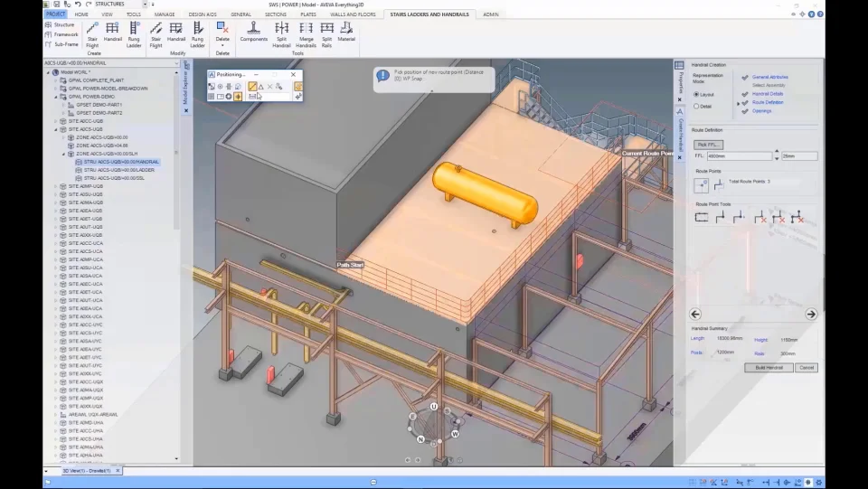Open the Delete dropdown arrow
This screenshot has width=868, height=489.
pos(222,45)
